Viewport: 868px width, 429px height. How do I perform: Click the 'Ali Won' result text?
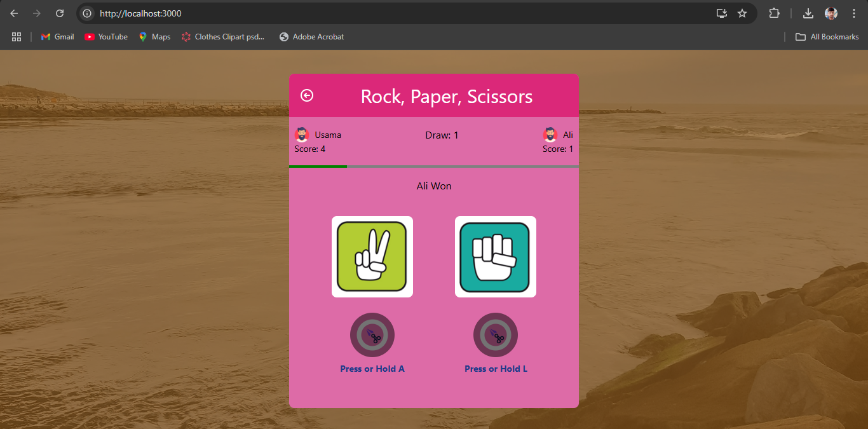pyautogui.click(x=434, y=186)
